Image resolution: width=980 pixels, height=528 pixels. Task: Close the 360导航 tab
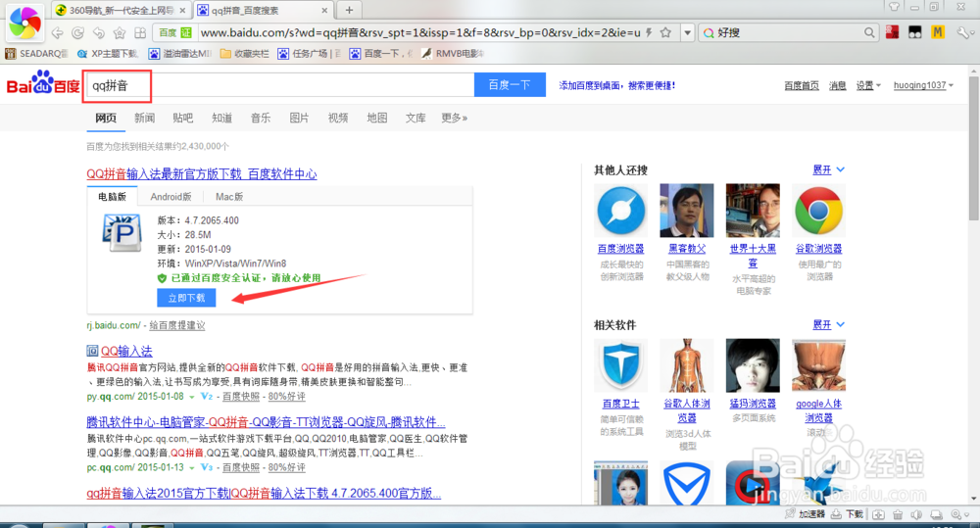click(182, 11)
